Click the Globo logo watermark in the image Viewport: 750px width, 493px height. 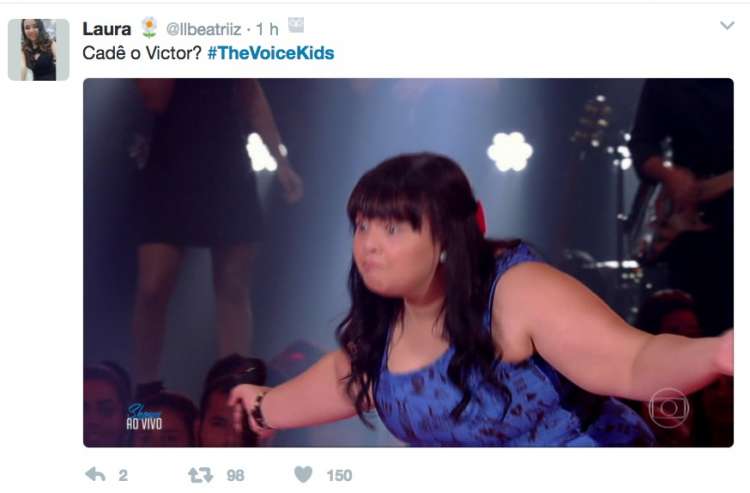click(669, 408)
